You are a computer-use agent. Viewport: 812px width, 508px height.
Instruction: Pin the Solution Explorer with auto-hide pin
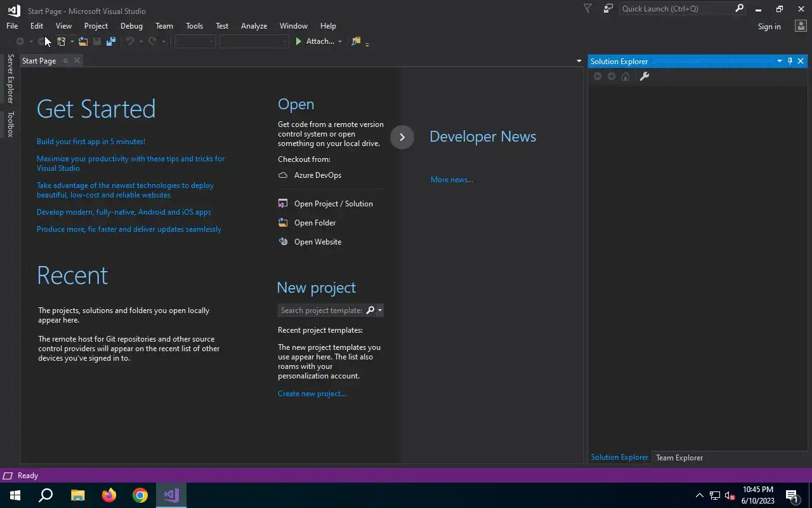point(790,61)
